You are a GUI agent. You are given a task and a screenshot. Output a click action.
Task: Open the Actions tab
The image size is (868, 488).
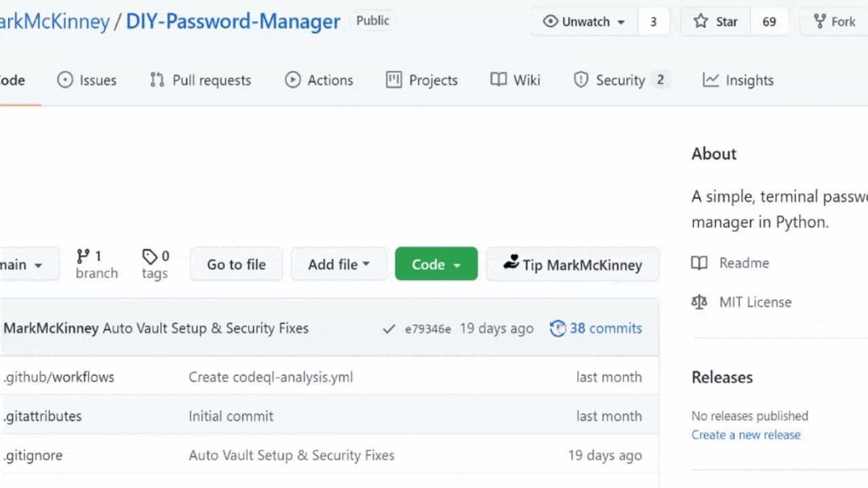(x=319, y=80)
